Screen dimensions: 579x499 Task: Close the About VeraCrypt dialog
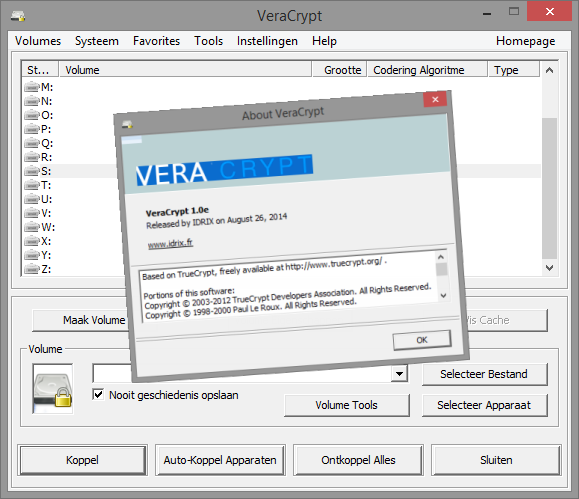[x=435, y=99]
